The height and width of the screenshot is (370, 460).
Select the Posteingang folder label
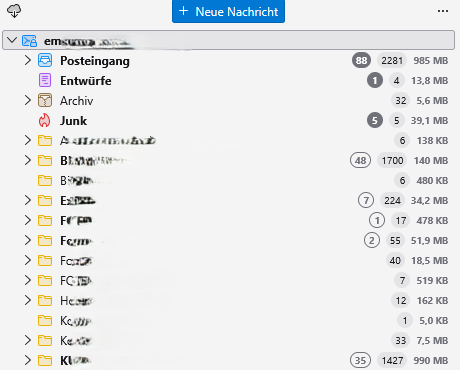coord(95,61)
